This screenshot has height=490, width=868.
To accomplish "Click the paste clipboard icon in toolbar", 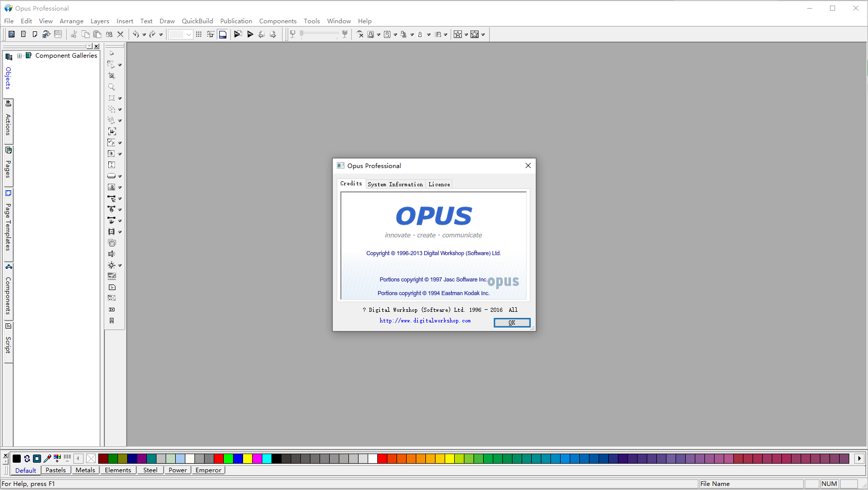I will (x=97, y=34).
